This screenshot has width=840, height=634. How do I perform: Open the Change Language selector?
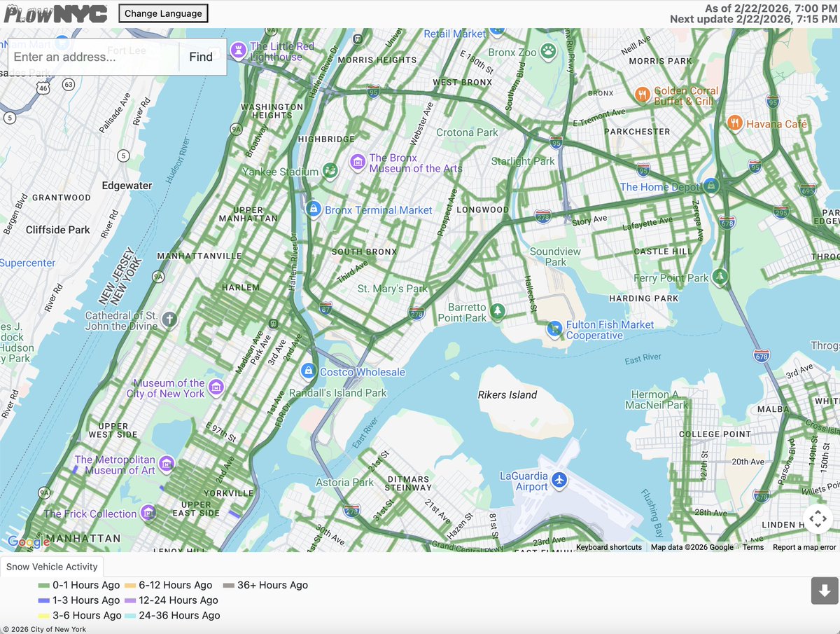[163, 13]
